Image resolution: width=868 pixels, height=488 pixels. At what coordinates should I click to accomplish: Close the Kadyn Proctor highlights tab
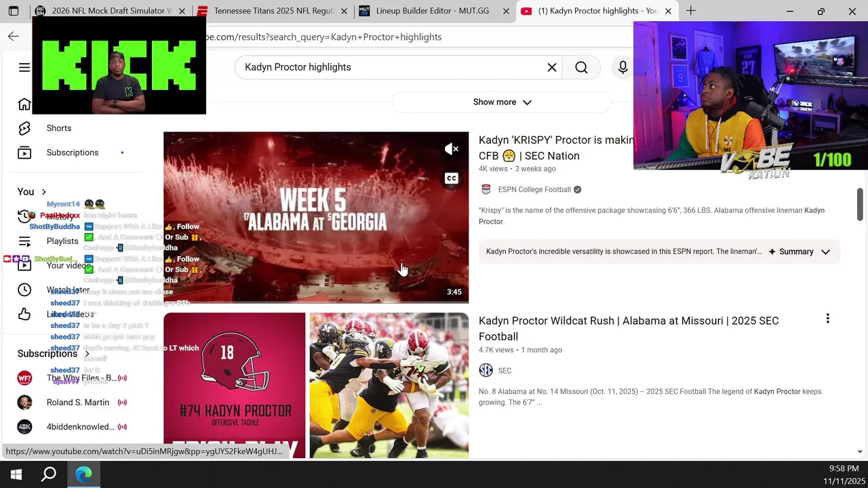pyautogui.click(x=668, y=11)
